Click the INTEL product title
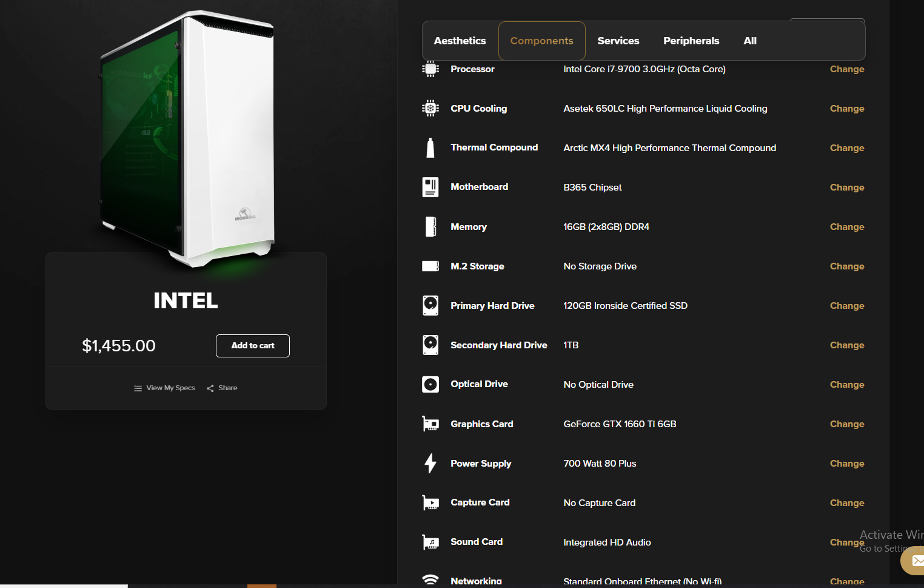Viewport: 924px width, 588px height. (186, 301)
